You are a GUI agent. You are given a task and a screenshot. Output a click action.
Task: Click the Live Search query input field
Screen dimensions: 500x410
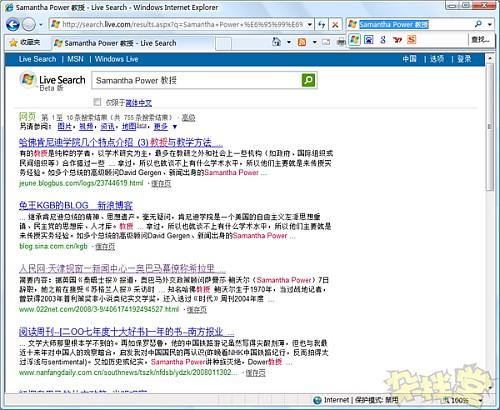pyautogui.click(x=197, y=80)
